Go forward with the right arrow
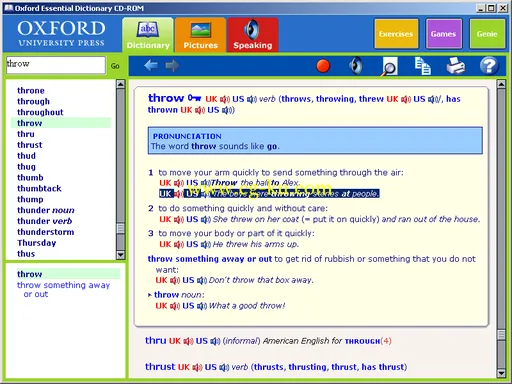The image size is (512, 384). pos(172,65)
